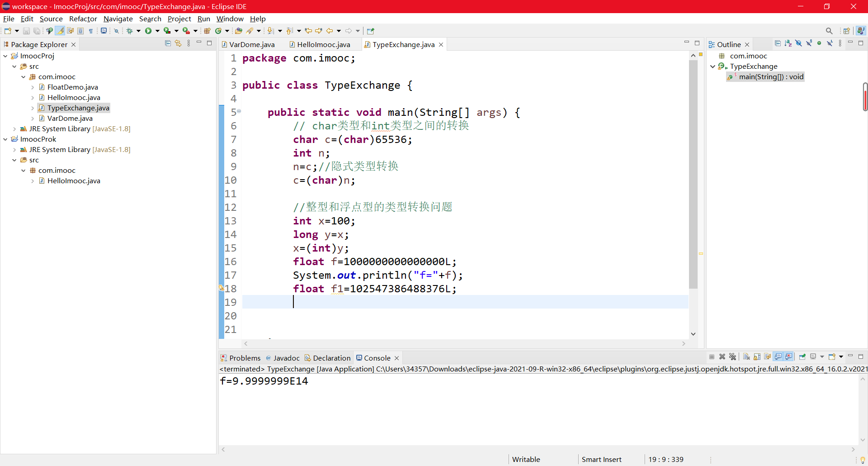Viewport: 868px width, 466px height.
Task: Toggle Console Scroll Lock
Action: pyautogui.click(x=757, y=357)
